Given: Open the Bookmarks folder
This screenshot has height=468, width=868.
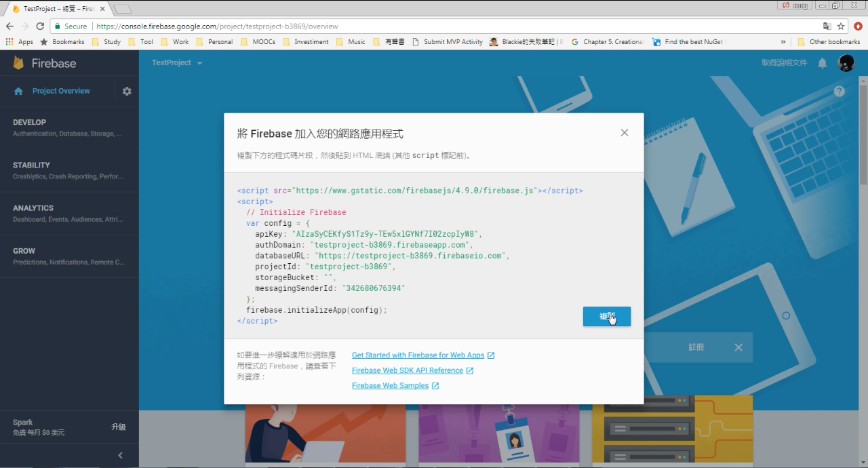Looking at the screenshot, I should click(62, 42).
